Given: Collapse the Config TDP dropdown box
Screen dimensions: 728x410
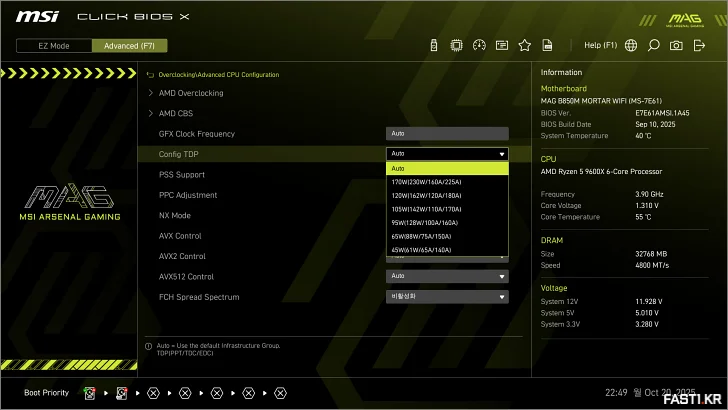Looking at the screenshot, I should [447, 154].
